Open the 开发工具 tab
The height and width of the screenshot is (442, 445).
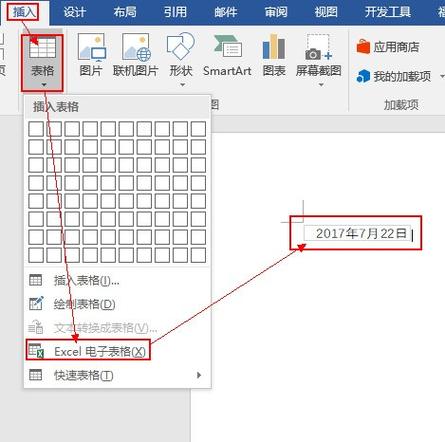[x=387, y=12]
